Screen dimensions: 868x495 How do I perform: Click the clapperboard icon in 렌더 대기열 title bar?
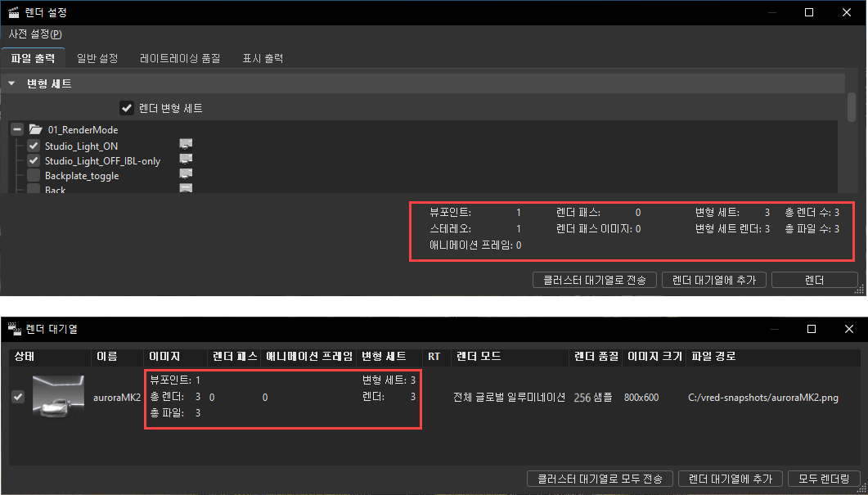point(14,328)
